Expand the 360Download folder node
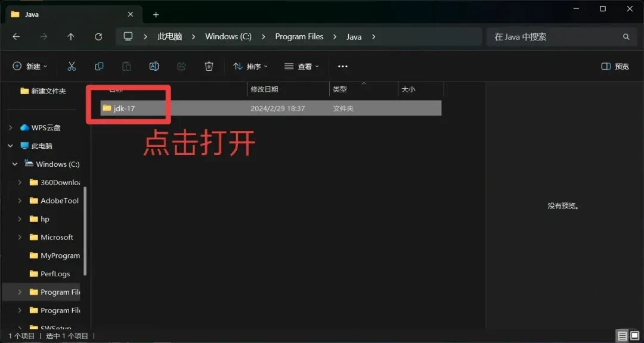This screenshot has height=343, width=644. [20, 182]
